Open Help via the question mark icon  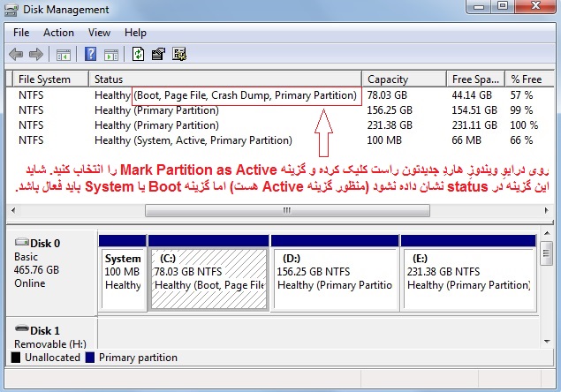88,54
